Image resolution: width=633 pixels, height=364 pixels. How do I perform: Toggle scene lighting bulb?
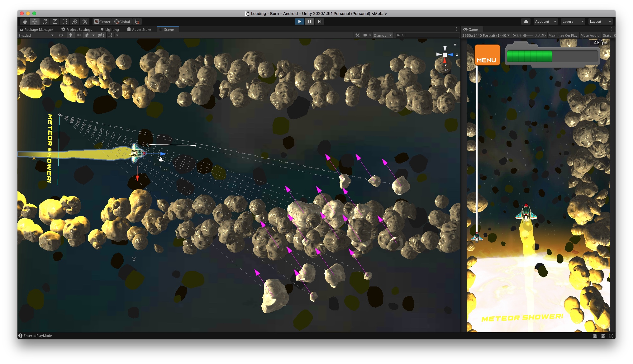coord(71,35)
